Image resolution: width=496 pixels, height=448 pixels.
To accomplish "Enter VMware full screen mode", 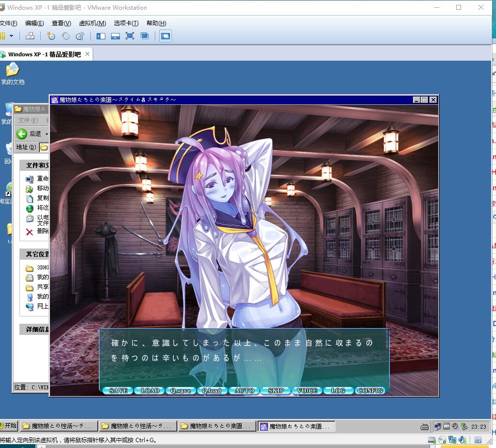I will 130,36.
